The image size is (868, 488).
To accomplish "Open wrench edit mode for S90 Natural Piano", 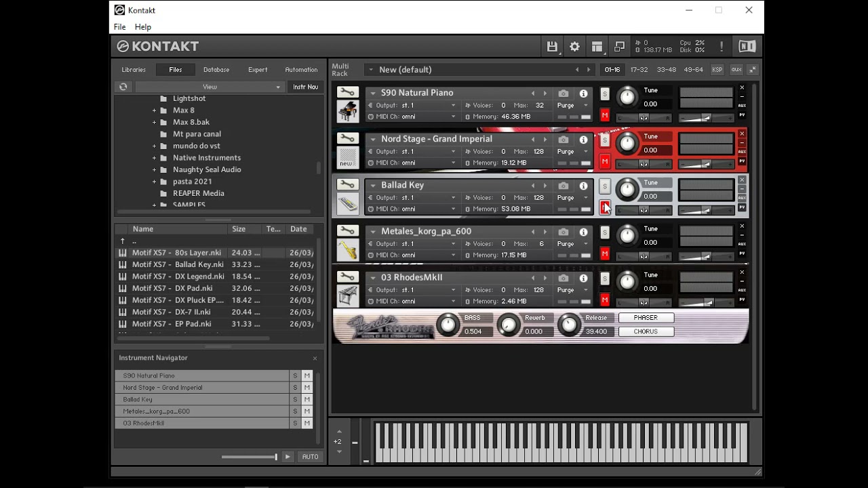I will (347, 92).
